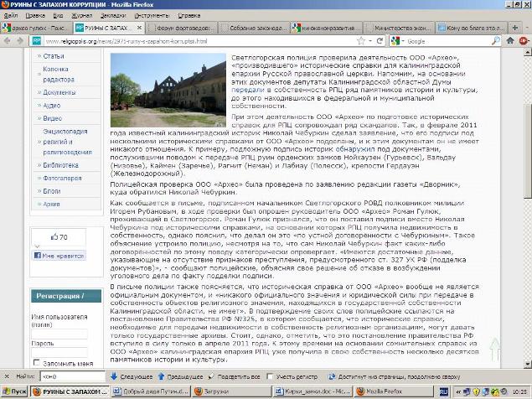This screenshot has height=399, width=532.
Task: Click the Найти find text field
Action: click(72, 376)
